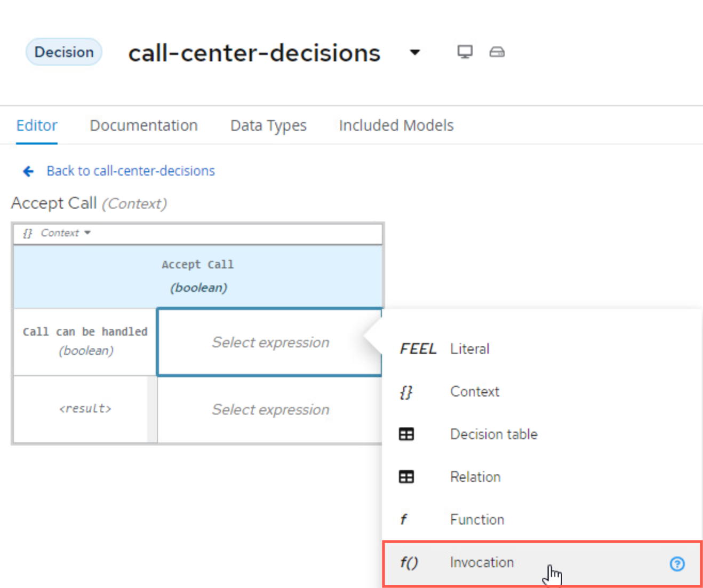Click Select expression in the result row
The height and width of the screenshot is (588, 703).
point(270,410)
